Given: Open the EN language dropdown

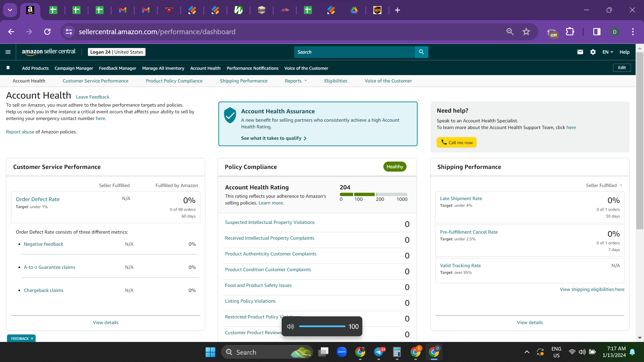Looking at the screenshot, I should [x=608, y=52].
